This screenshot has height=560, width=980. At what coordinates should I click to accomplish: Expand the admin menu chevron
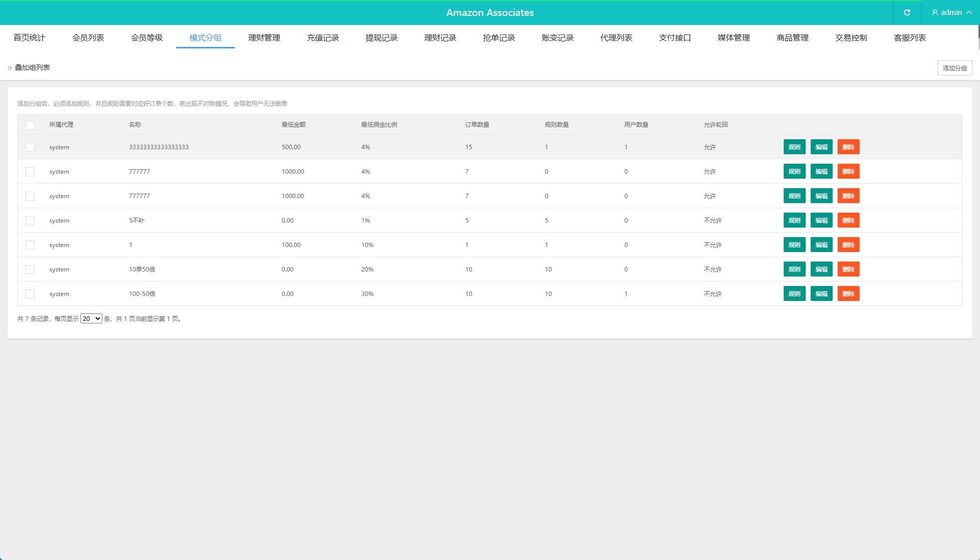[x=969, y=12]
